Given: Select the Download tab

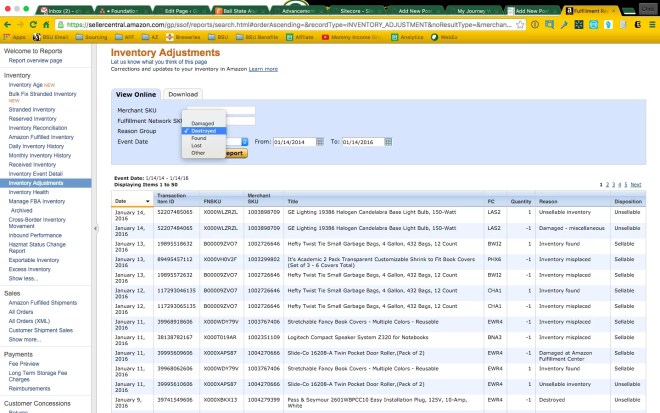Looking at the screenshot, I should (183, 94).
